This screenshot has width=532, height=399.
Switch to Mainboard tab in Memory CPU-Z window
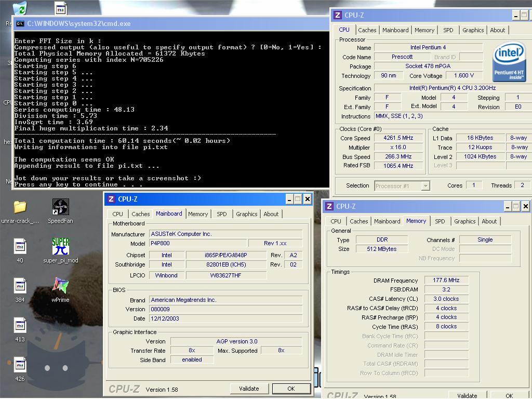[387, 221]
